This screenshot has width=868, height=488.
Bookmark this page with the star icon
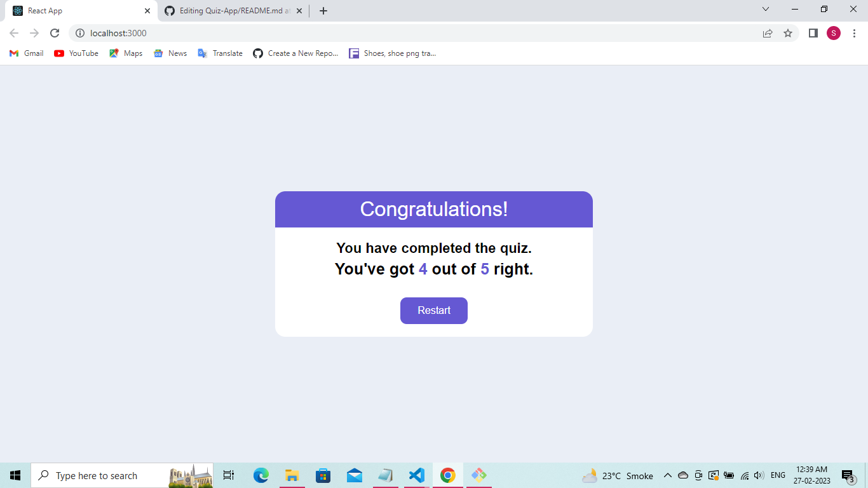click(788, 33)
